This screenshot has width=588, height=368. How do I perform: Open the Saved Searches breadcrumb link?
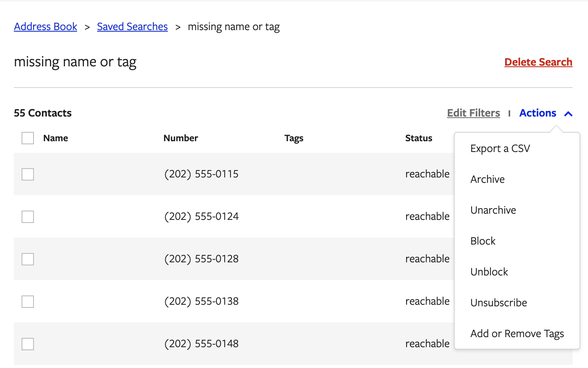(132, 27)
